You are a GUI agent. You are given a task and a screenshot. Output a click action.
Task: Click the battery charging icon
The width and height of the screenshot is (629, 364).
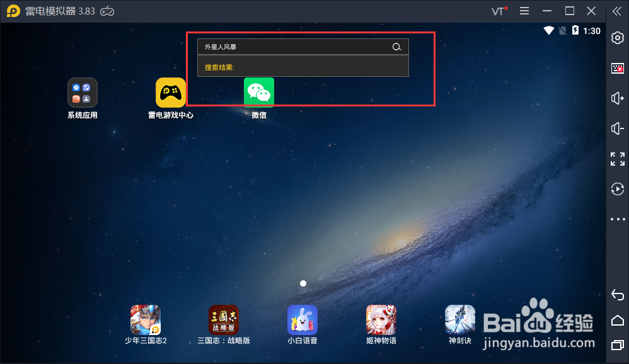[x=575, y=30]
